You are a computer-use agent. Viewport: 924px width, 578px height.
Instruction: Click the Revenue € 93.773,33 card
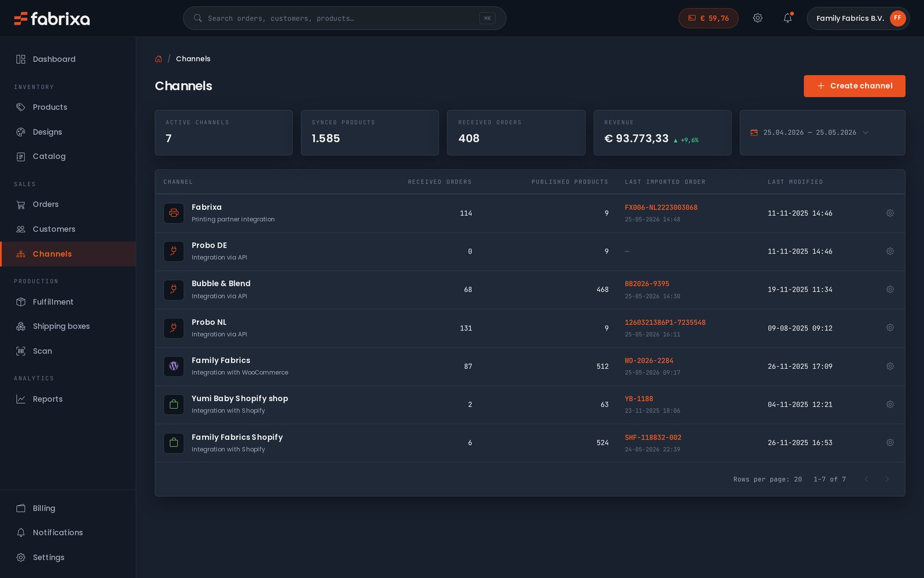[662, 132]
